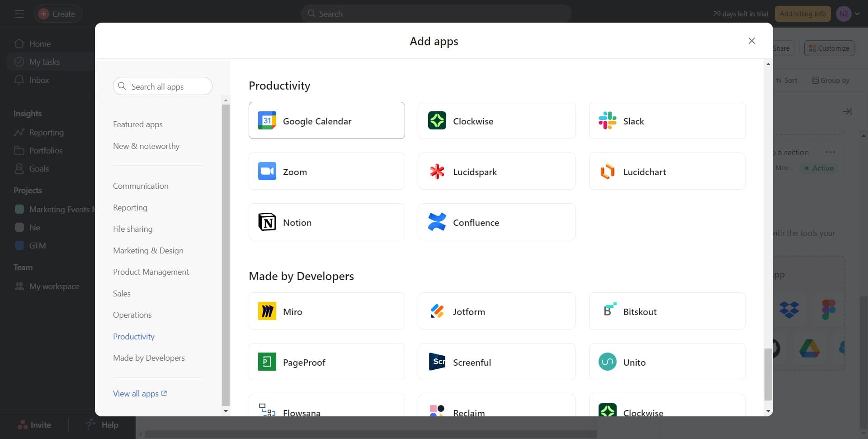Select the Lucidchart integration
Image resolution: width=868 pixels, height=439 pixels.
pos(667,171)
